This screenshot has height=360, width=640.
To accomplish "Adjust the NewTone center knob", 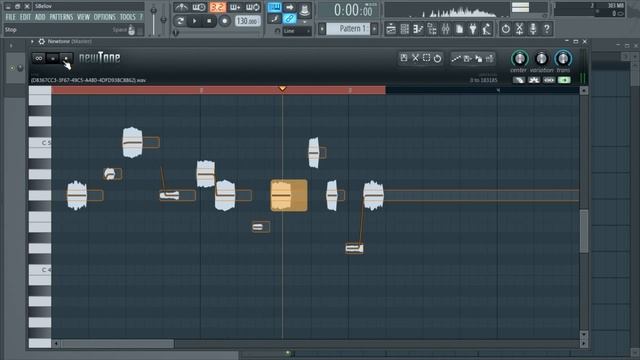I will coord(519,59).
